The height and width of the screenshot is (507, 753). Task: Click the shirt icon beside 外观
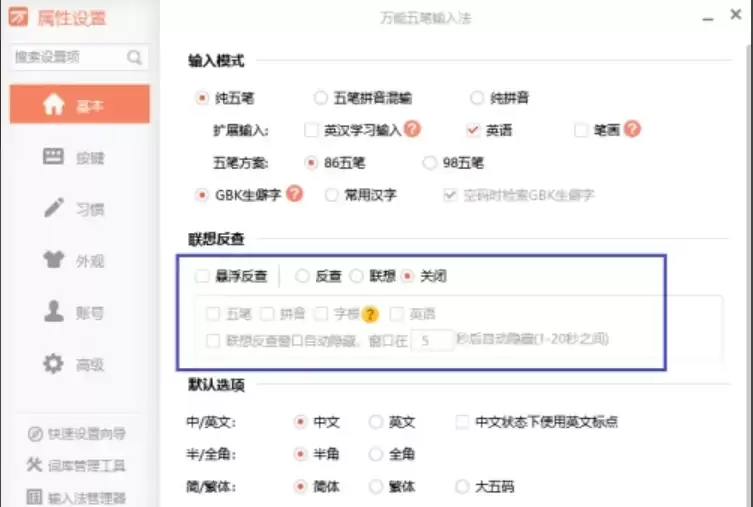53,260
